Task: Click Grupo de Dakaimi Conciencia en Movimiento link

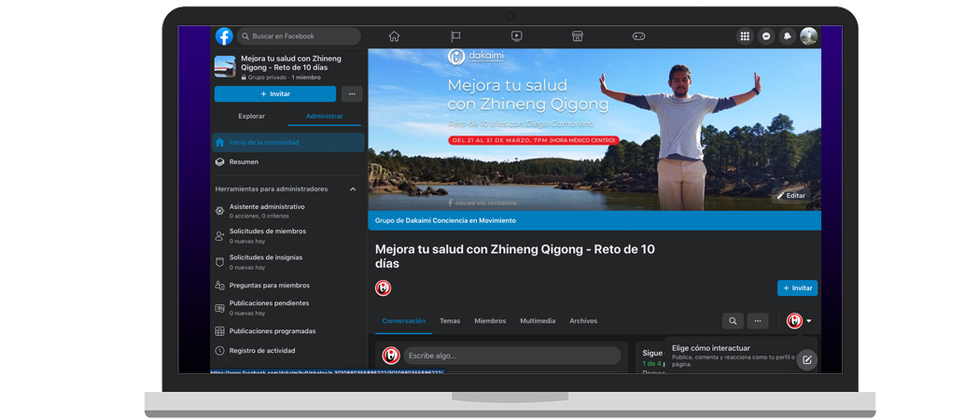Action: pos(445,220)
